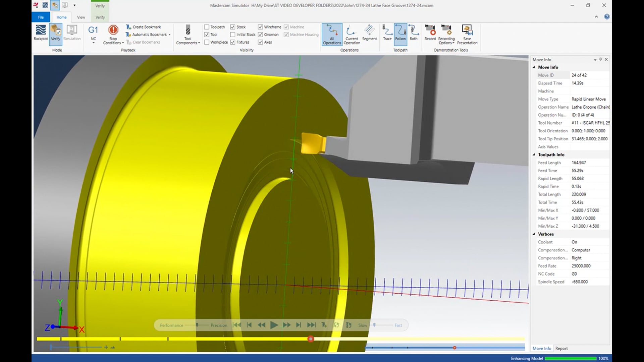Click Save Presentation

(x=467, y=35)
